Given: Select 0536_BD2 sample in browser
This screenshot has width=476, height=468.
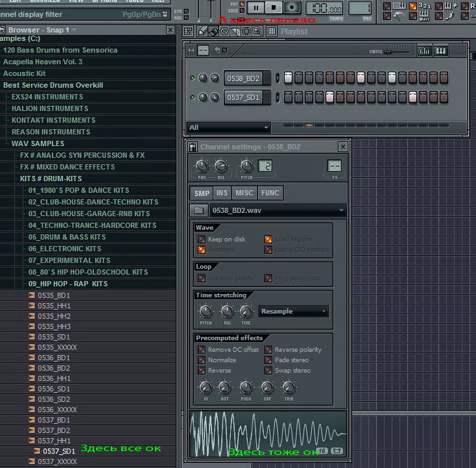Looking at the screenshot, I should click(54, 368).
